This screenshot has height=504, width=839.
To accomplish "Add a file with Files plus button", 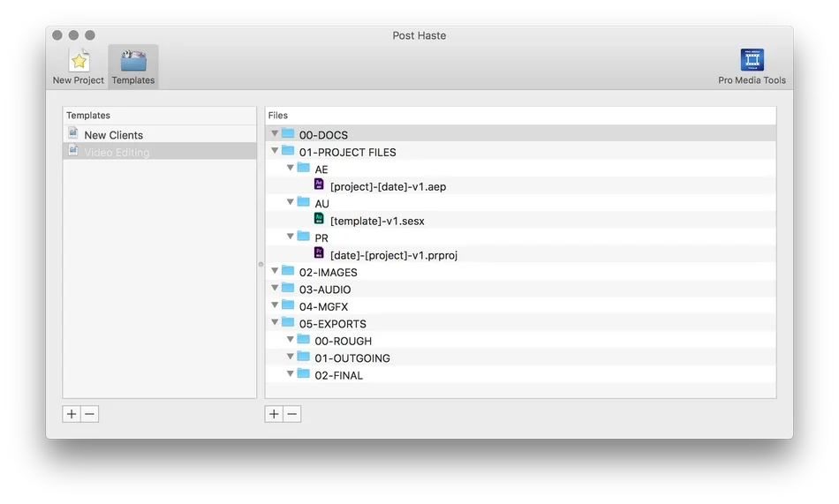I will [274, 414].
